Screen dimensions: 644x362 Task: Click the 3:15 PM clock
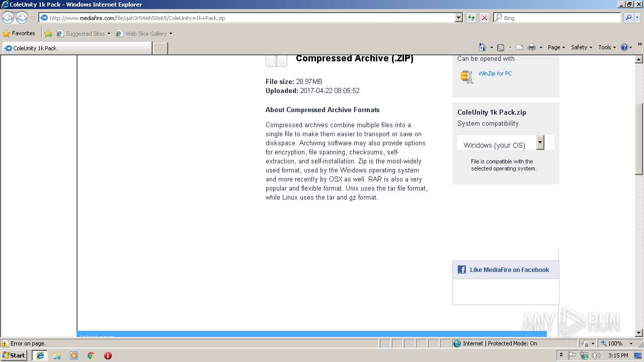tap(618, 355)
